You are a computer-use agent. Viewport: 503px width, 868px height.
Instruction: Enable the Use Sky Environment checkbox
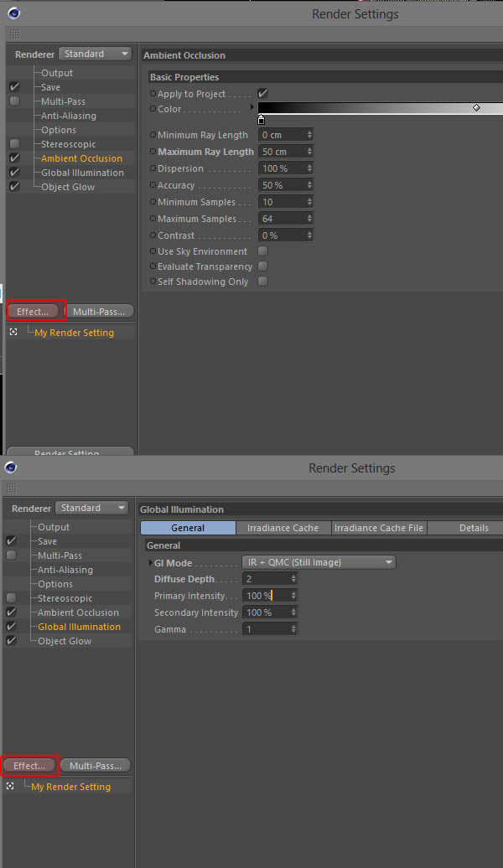point(262,251)
